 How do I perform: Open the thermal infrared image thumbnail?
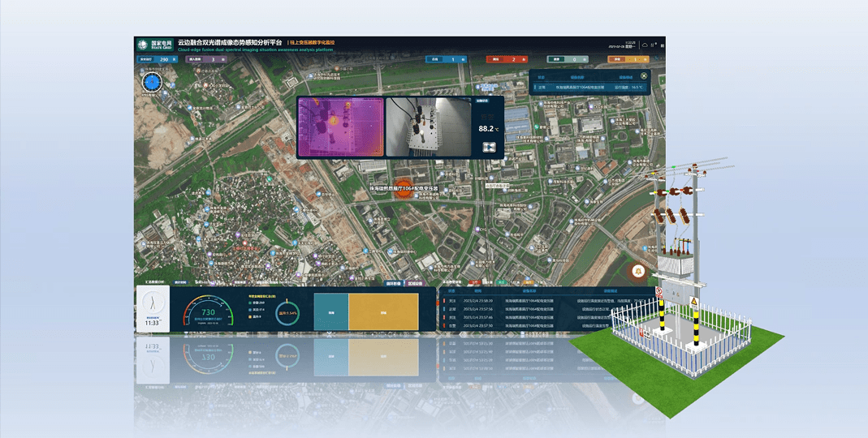coord(340,127)
